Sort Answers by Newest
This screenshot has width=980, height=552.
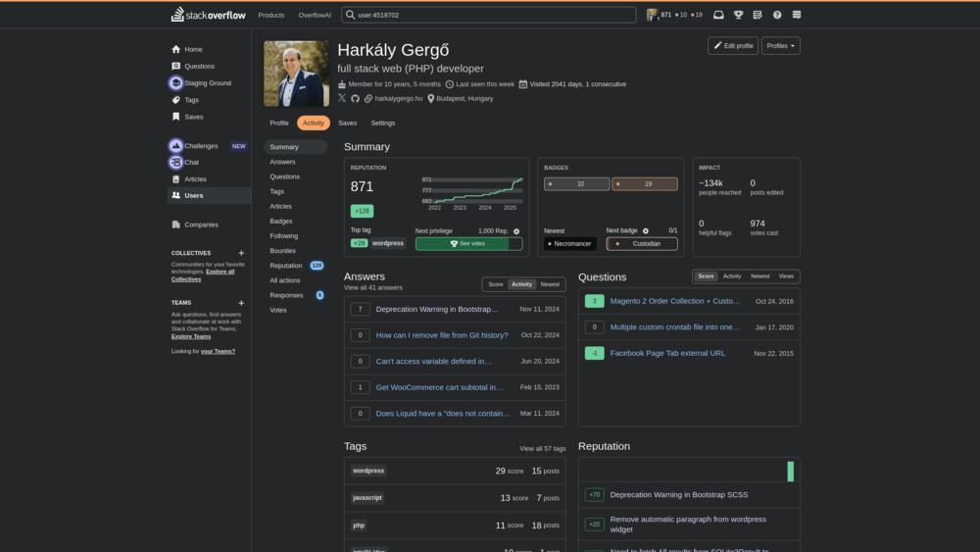point(550,284)
